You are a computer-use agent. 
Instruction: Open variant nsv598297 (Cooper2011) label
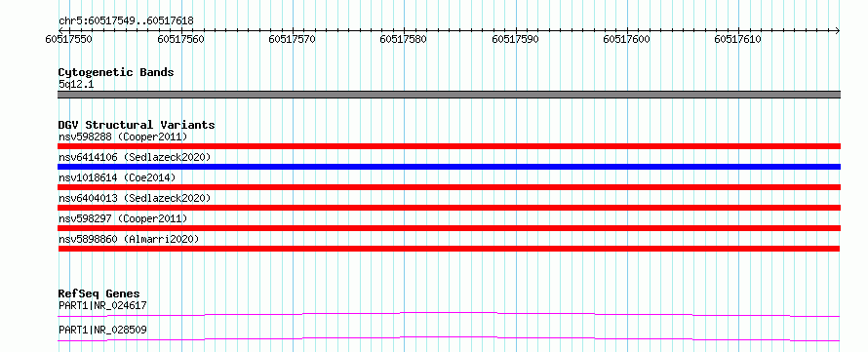pos(123,218)
